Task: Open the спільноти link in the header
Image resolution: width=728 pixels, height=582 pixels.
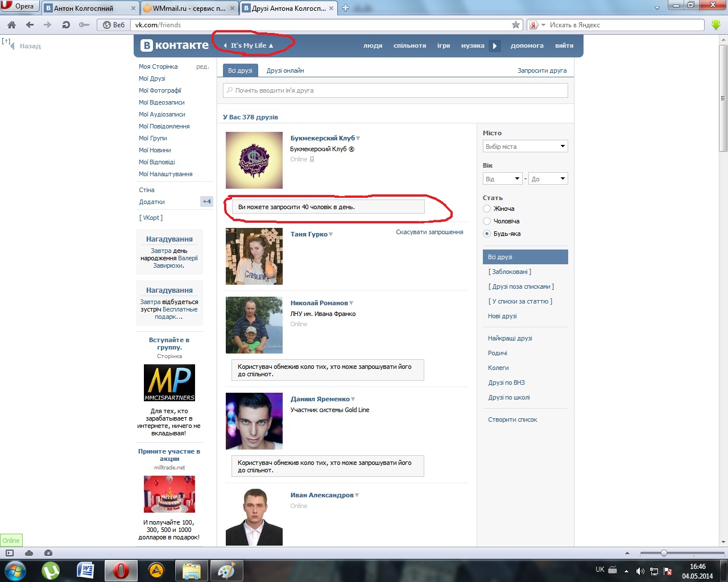Action: (409, 45)
